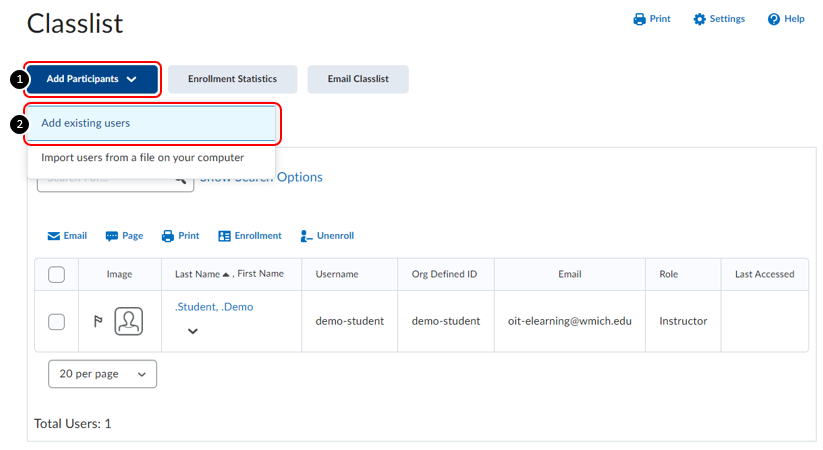Viewport: 823px width, 450px height.
Task: Expand the chevron under .Student, .Demo
Action: point(192,331)
